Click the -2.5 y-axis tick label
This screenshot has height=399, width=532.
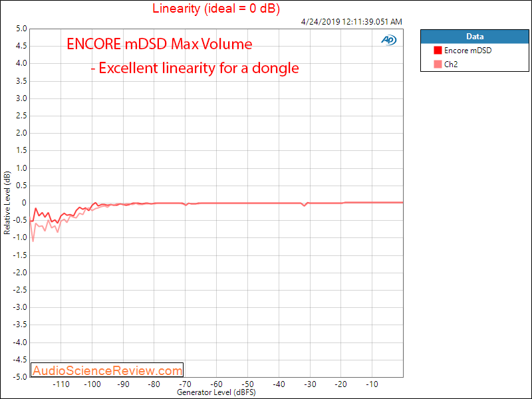pos(20,290)
